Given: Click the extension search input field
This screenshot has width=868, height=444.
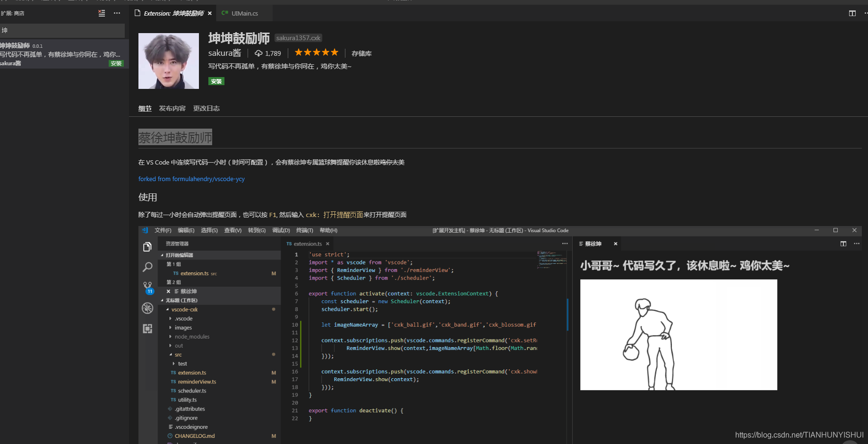Looking at the screenshot, I should (62, 30).
